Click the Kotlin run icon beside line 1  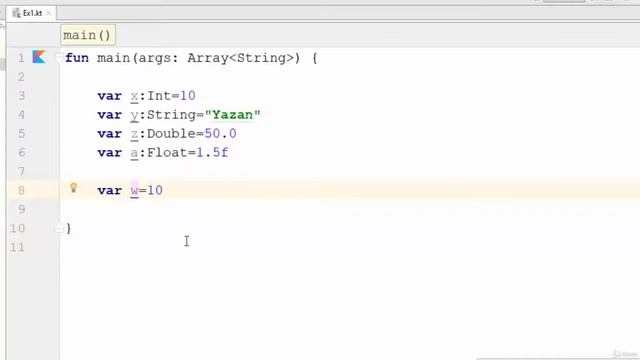coord(39,57)
